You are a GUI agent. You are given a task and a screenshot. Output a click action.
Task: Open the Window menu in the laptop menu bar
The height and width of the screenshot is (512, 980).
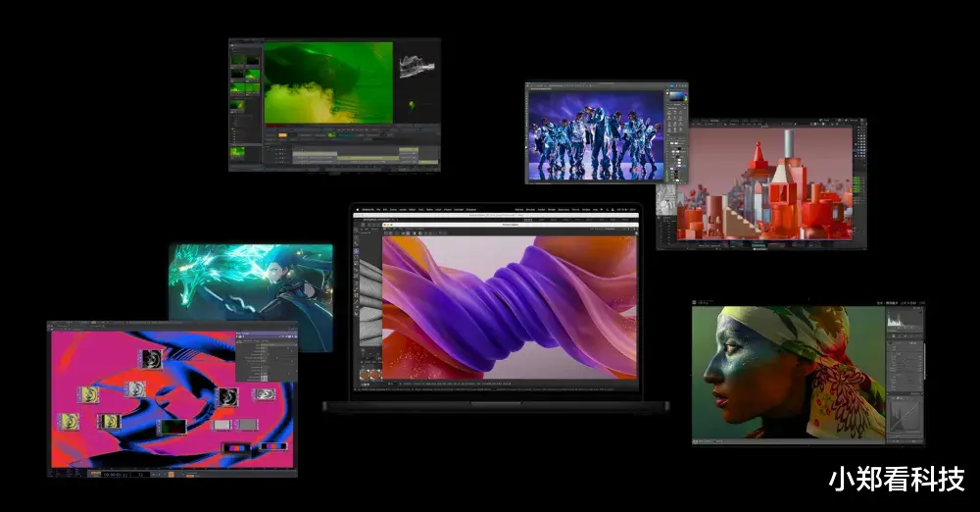pyautogui.click(x=586, y=210)
